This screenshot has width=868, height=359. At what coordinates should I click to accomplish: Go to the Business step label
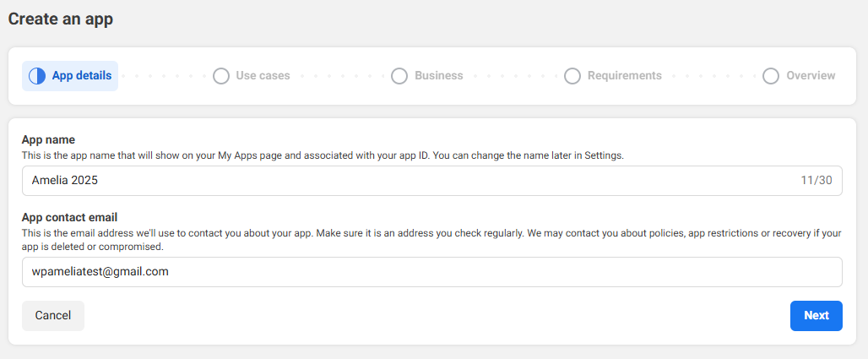(x=439, y=76)
